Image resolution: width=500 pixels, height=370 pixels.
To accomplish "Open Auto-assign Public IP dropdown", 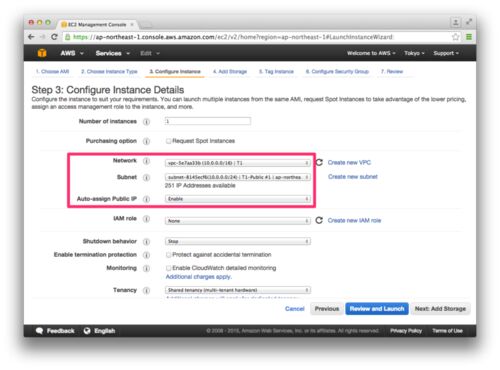I will pos(238,199).
